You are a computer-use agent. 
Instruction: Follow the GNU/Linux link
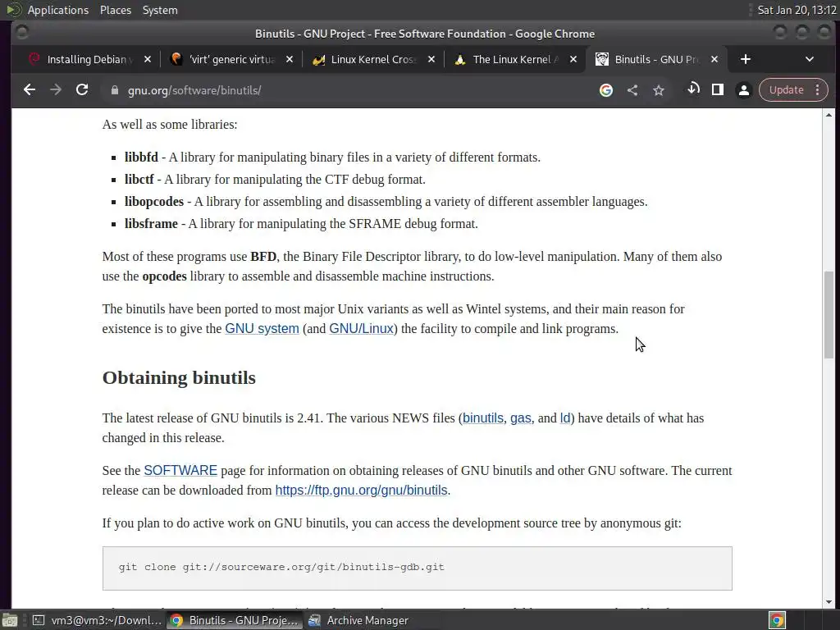[x=361, y=328]
